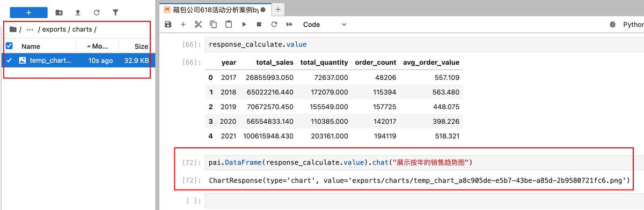644x210 pixels.
Task: Sort files by the Name column
Action: (x=31, y=46)
